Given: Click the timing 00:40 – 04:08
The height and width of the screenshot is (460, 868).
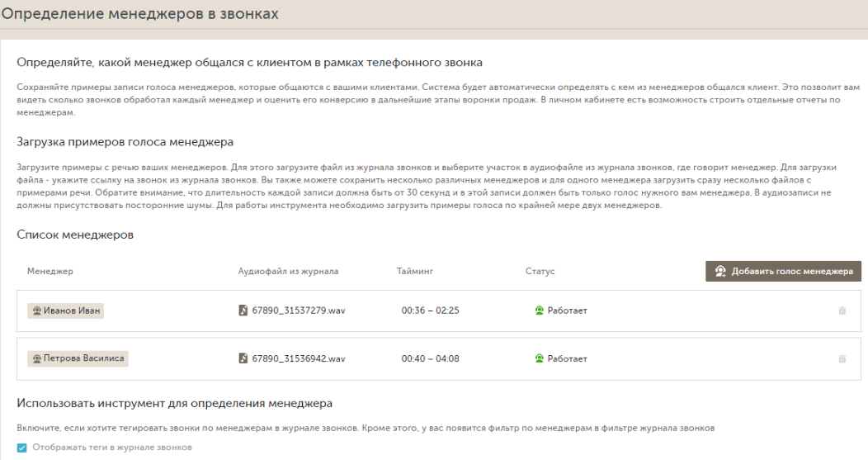Looking at the screenshot, I should tap(430, 358).
